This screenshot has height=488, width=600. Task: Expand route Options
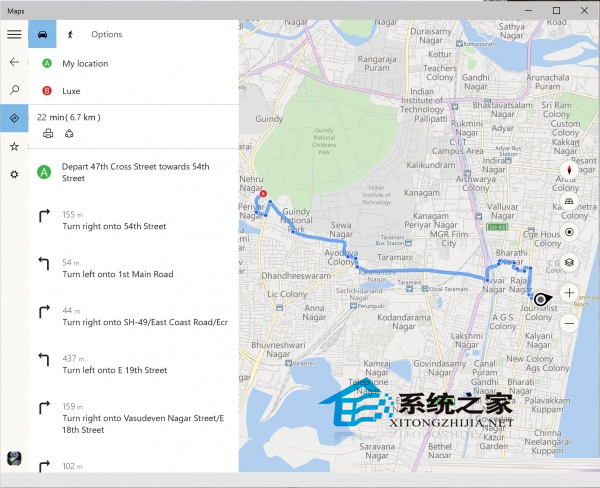click(x=107, y=34)
